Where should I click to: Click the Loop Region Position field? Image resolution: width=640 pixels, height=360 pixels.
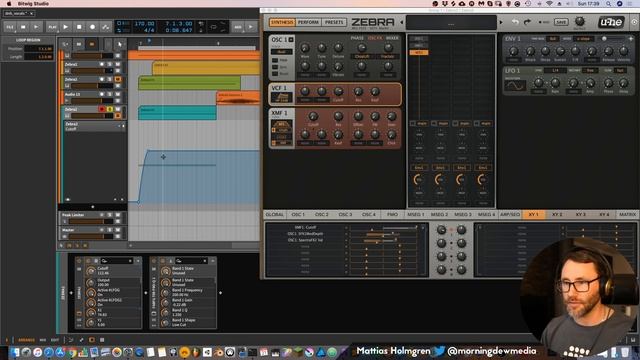click(39, 49)
